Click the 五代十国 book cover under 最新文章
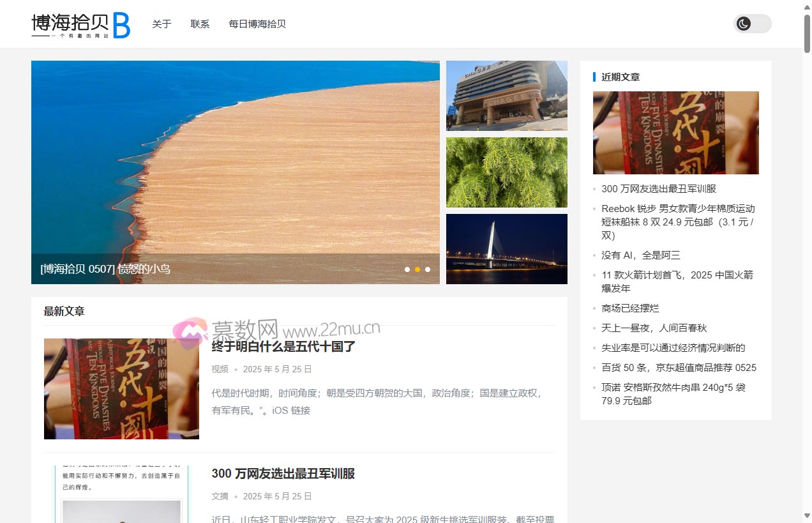Screen dimensions: 812x523 pyautogui.click(x=121, y=388)
